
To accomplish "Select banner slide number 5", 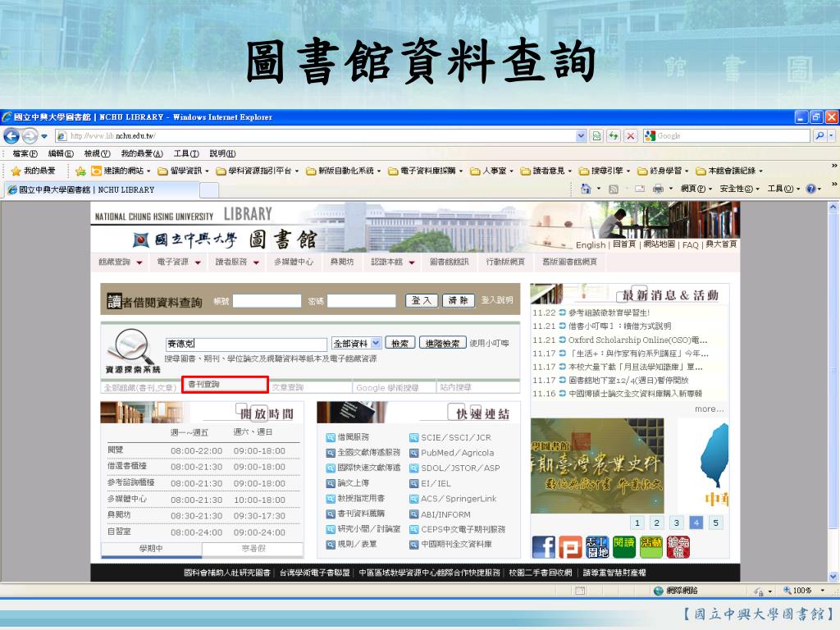I will click(x=715, y=523).
